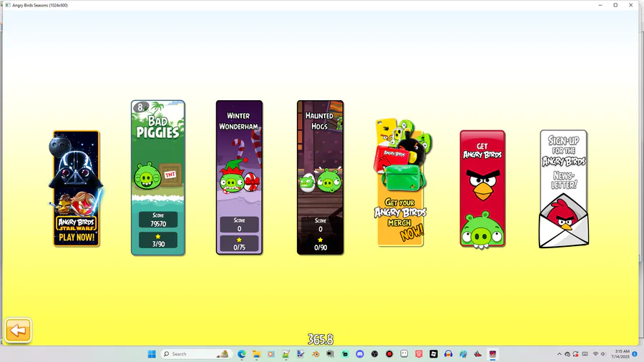
Task: Open the blue notification badge
Action: pos(635,354)
